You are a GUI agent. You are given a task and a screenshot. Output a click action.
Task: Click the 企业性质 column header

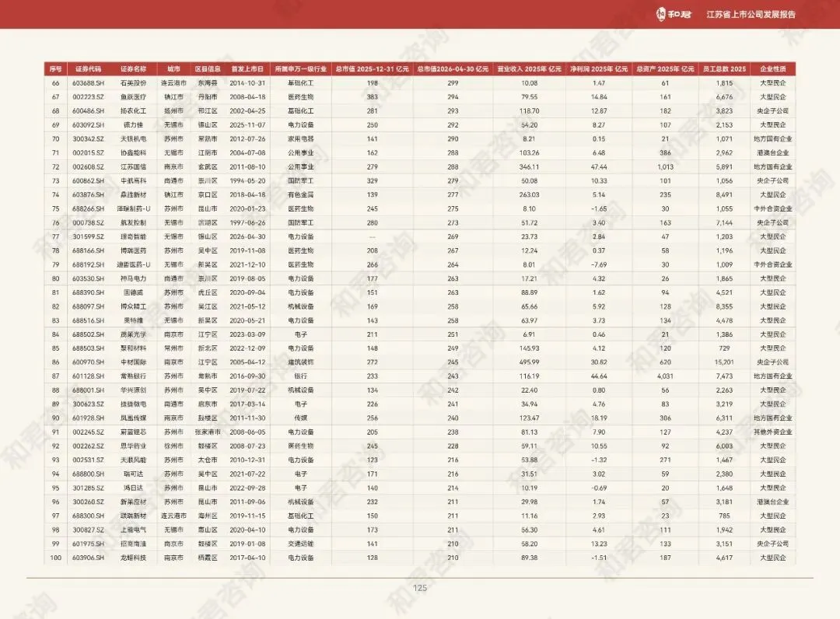point(773,69)
